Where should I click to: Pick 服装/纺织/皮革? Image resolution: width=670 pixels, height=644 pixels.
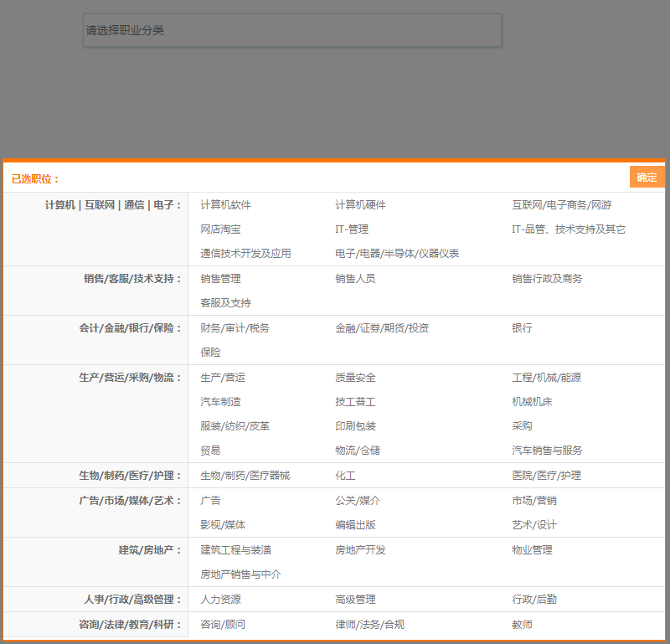pyautogui.click(x=235, y=426)
